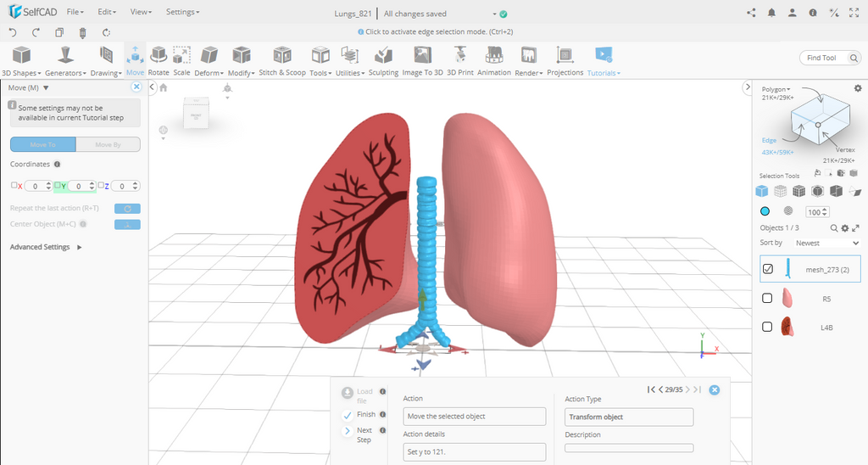The image size is (868, 465).
Task: Uncheck the mesh_273 (2) object checkbox
Action: coord(767,269)
